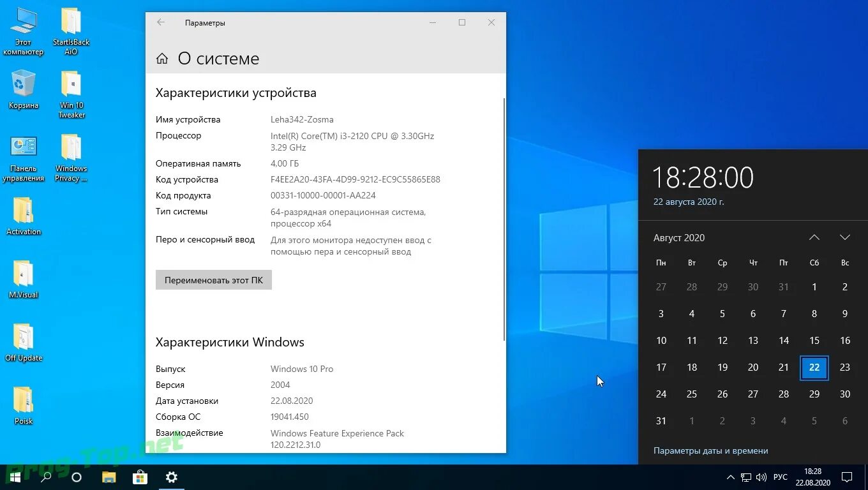This screenshot has height=490, width=868.
Task: Open Microsoft Store from taskbar
Action: (x=140, y=477)
